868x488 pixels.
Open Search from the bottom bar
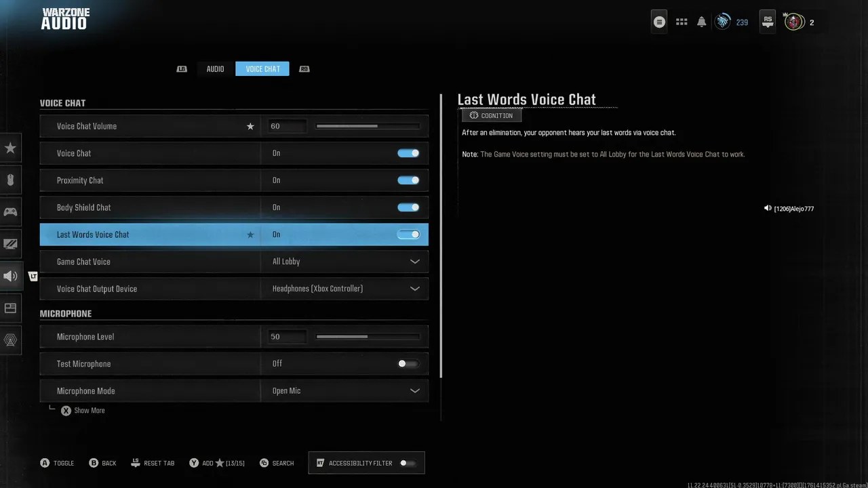277,463
